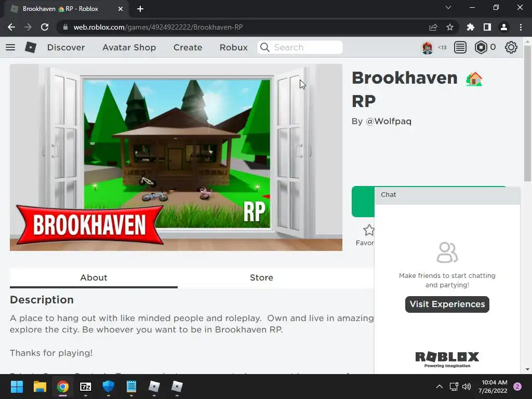Click the browser forward arrow
Screen dimensions: 532x399
click(x=28, y=27)
